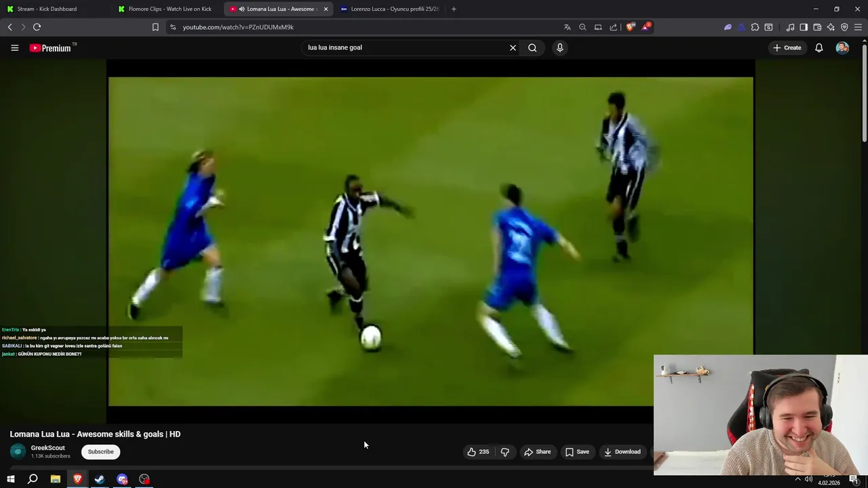Click the scrollbar up arrow

click(864, 42)
